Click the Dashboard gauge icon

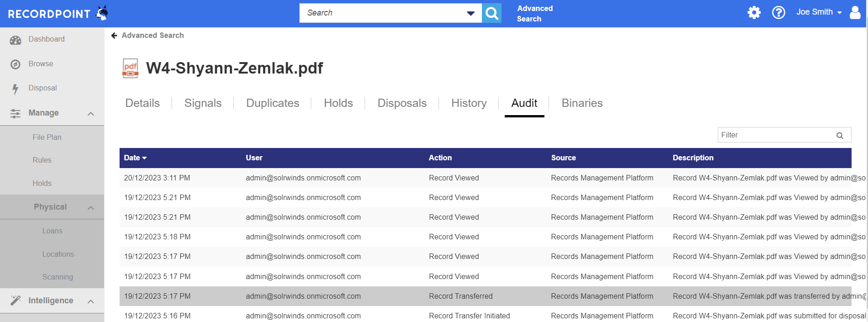coord(16,40)
